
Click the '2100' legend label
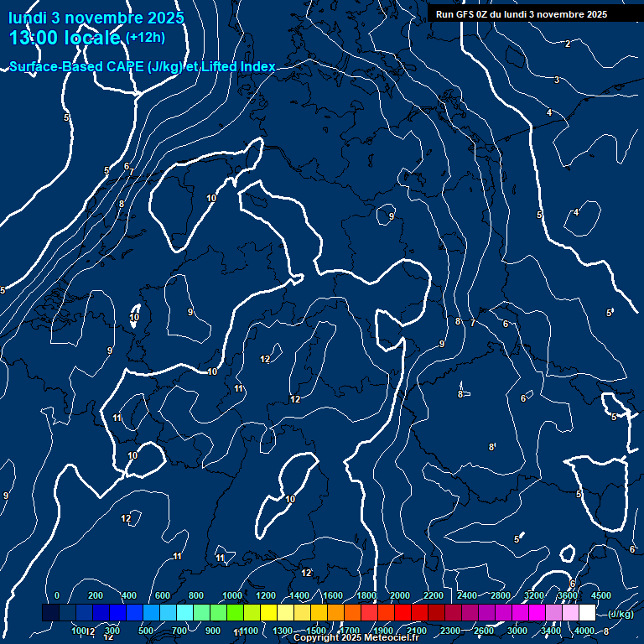tap(417, 631)
